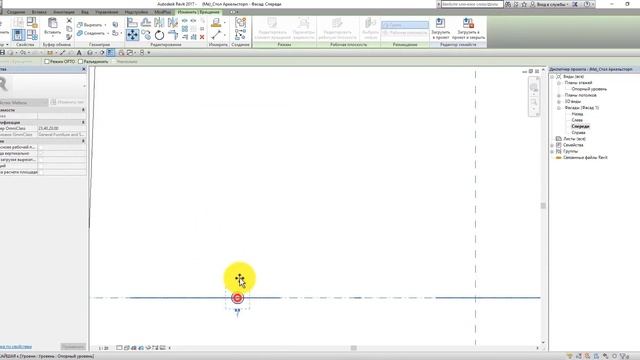Click the help question mark icon
640x360 pixels.
pos(587,4)
